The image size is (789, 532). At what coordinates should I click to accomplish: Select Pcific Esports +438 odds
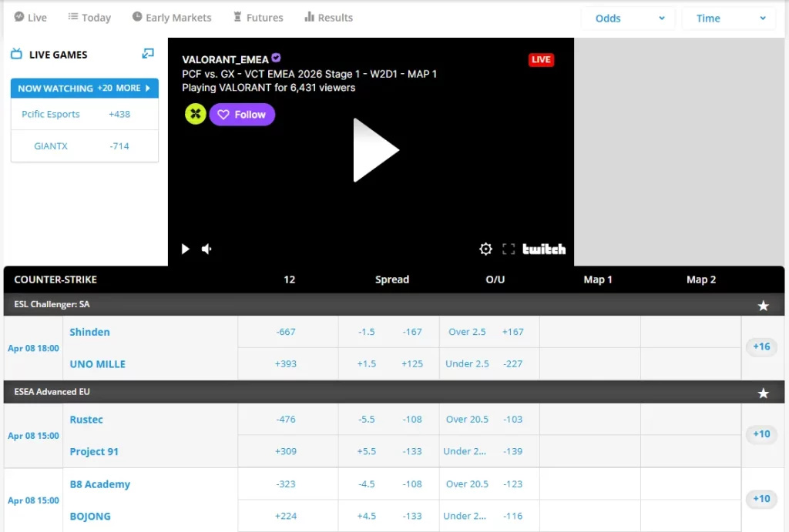pyautogui.click(x=85, y=114)
